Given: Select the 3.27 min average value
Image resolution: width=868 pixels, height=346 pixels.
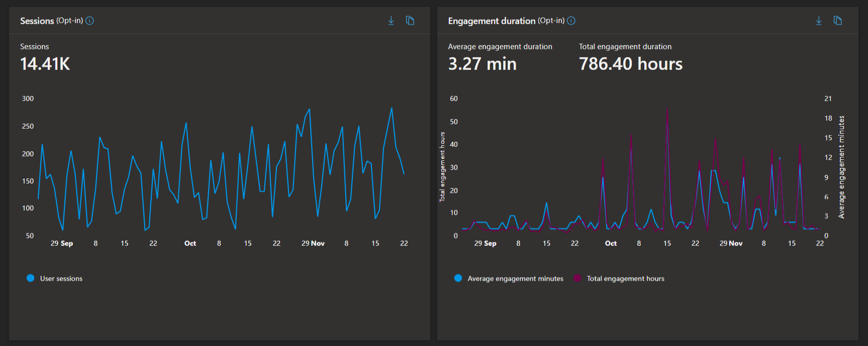Looking at the screenshot, I should [482, 64].
